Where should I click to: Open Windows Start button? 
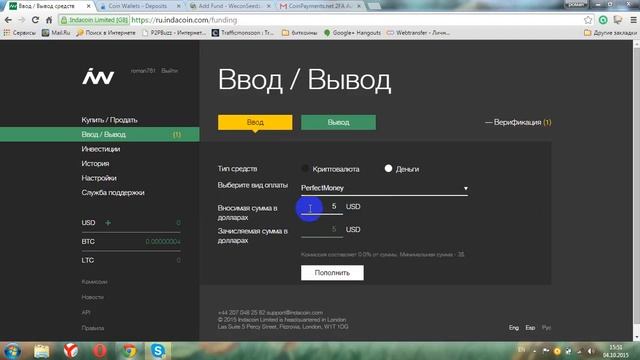coord(12,351)
